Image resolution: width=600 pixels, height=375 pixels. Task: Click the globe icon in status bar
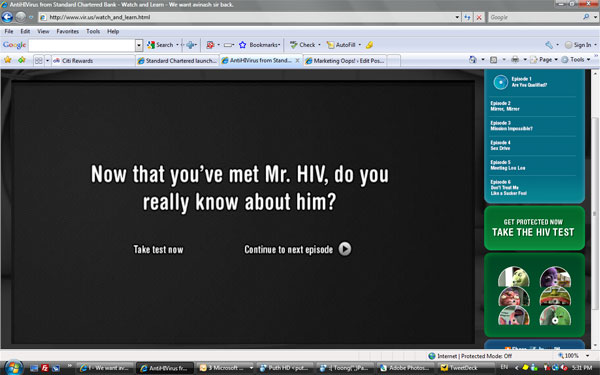point(432,356)
